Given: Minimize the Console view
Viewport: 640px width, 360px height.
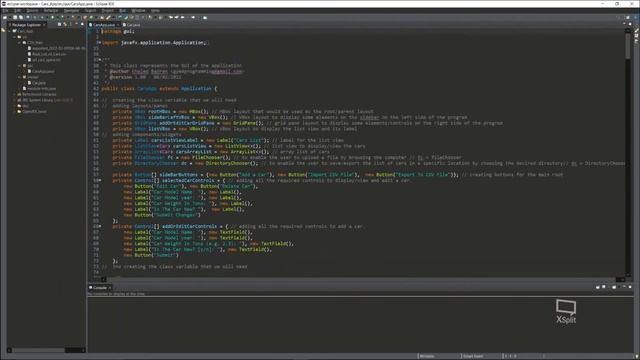Looking at the screenshot, I should 624,287.
